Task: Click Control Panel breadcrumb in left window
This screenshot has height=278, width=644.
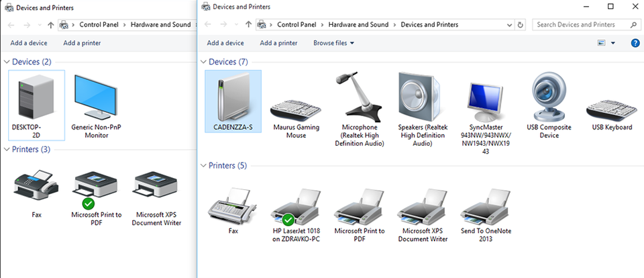Action: pos(99,25)
